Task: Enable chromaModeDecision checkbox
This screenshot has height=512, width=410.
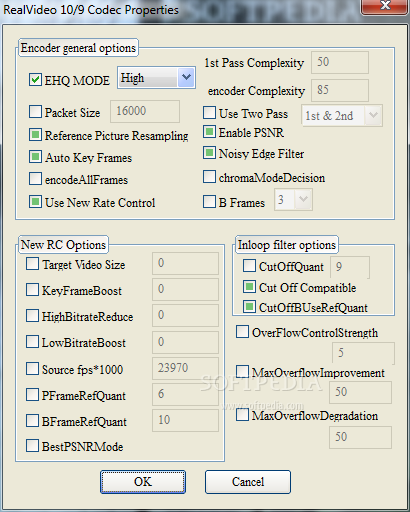Action: tap(209, 177)
